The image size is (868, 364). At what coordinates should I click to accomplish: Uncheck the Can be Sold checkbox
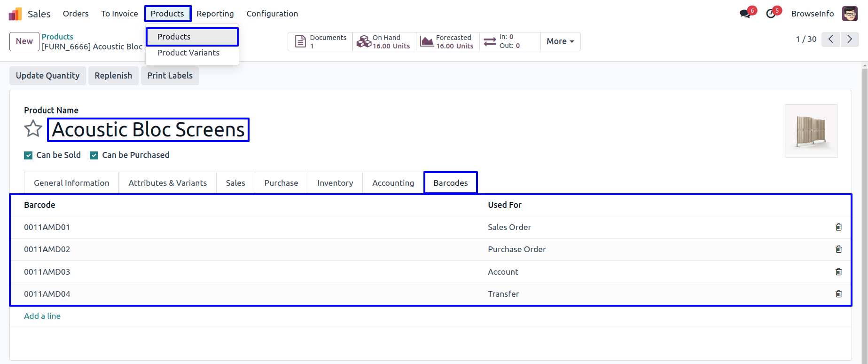28,155
